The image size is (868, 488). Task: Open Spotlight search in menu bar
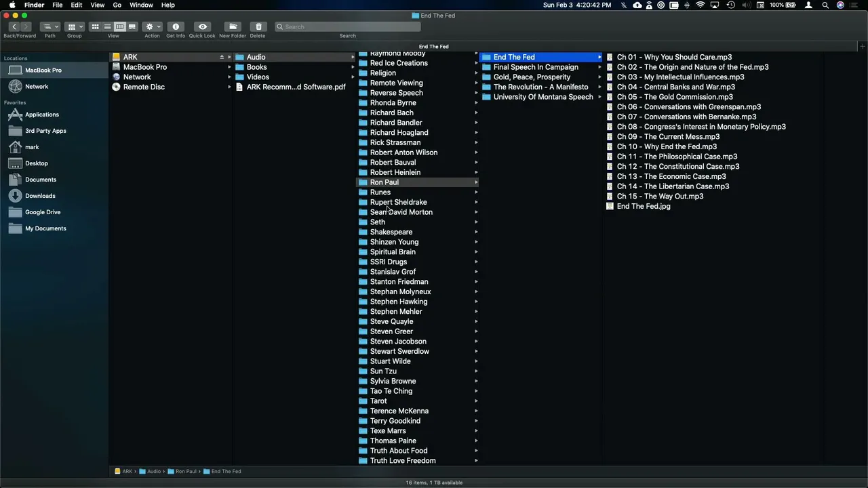[825, 5]
